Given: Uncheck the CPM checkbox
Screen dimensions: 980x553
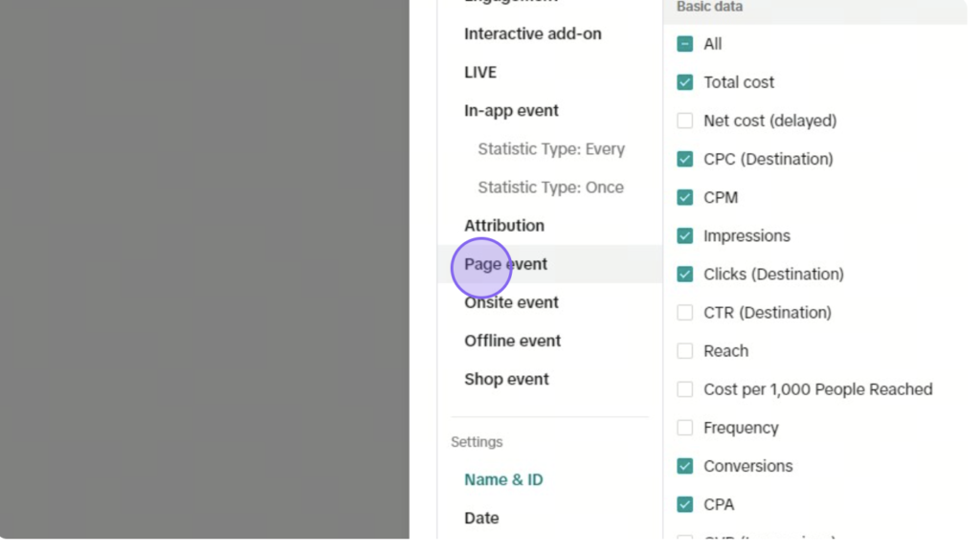Looking at the screenshot, I should coord(684,197).
